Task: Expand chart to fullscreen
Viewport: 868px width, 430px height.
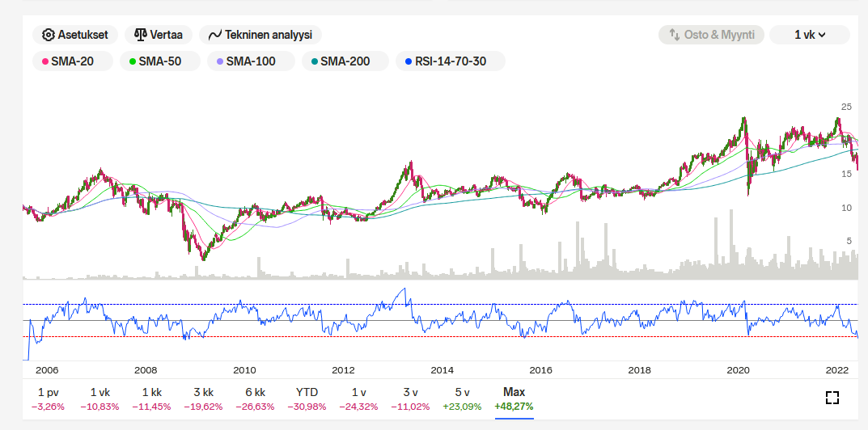Action: 832,397
